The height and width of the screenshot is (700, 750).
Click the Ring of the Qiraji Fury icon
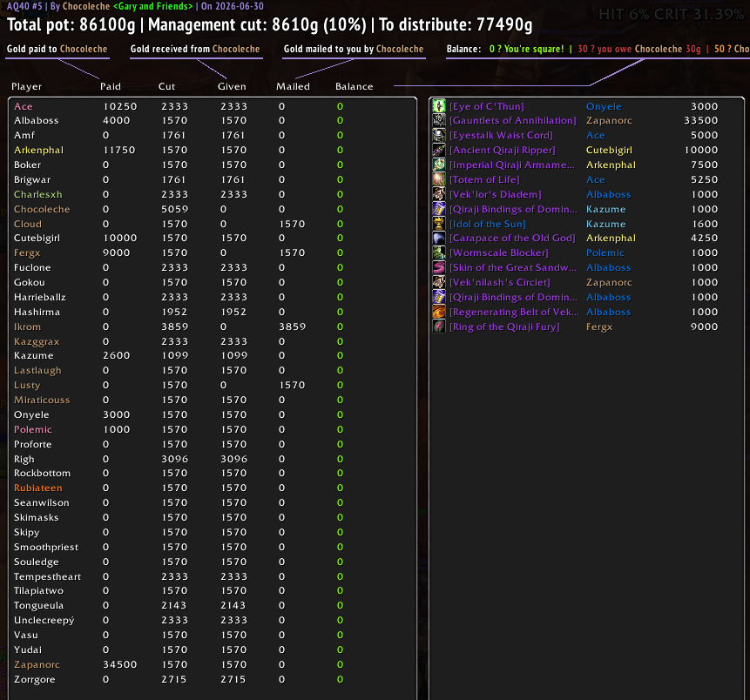pos(439,326)
